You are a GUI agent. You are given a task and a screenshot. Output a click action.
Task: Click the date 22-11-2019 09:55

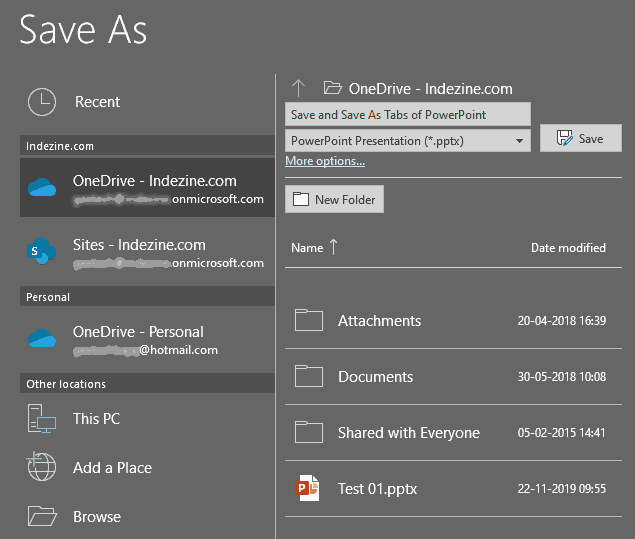point(562,489)
